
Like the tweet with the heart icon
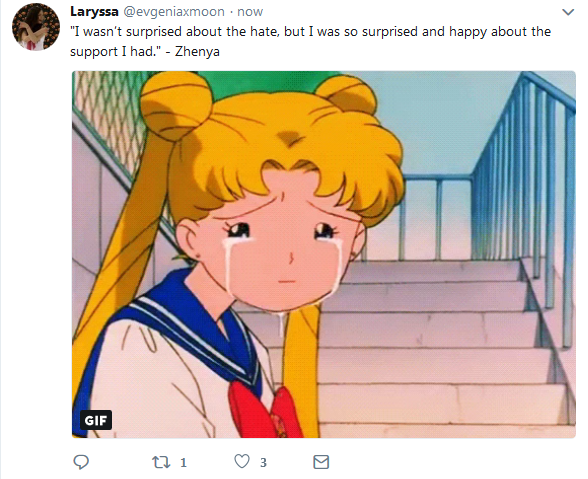point(242,461)
